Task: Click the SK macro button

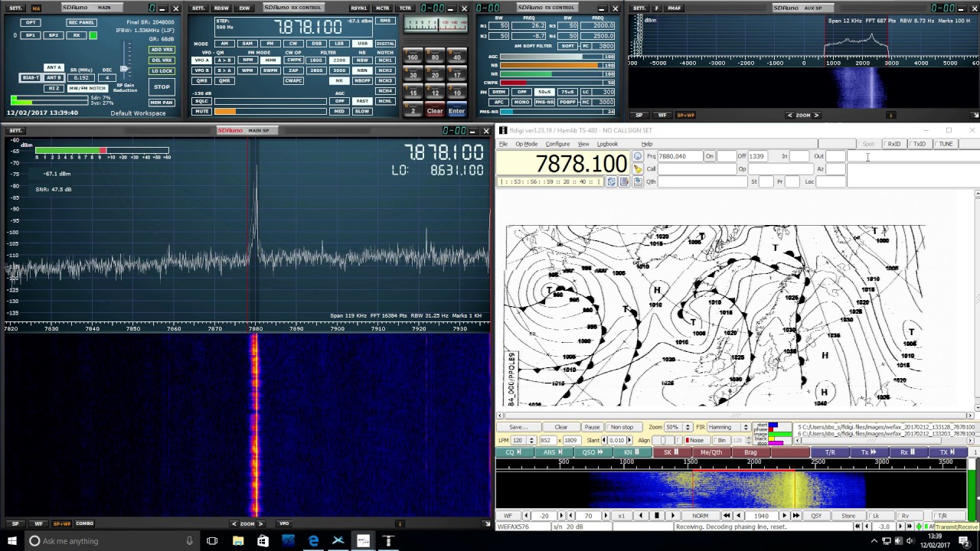Action: click(671, 452)
